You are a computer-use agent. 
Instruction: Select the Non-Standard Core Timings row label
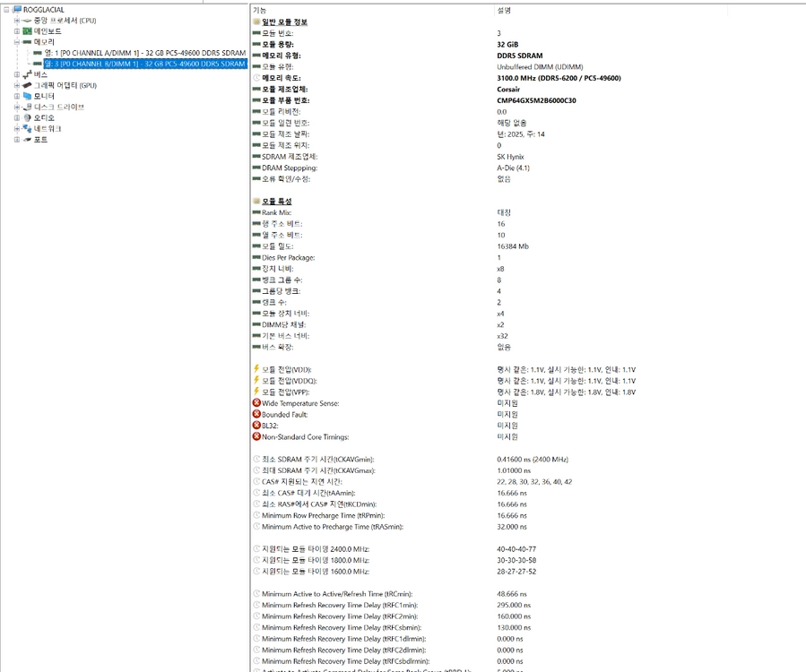(306, 436)
